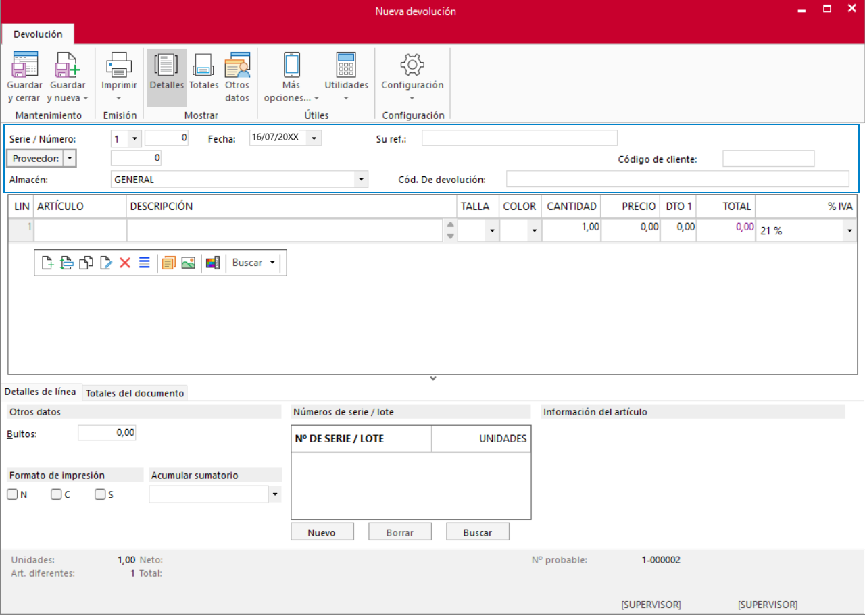Click the CANTIDAD column header
The height and width of the screenshot is (616, 865).
point(571,207)
